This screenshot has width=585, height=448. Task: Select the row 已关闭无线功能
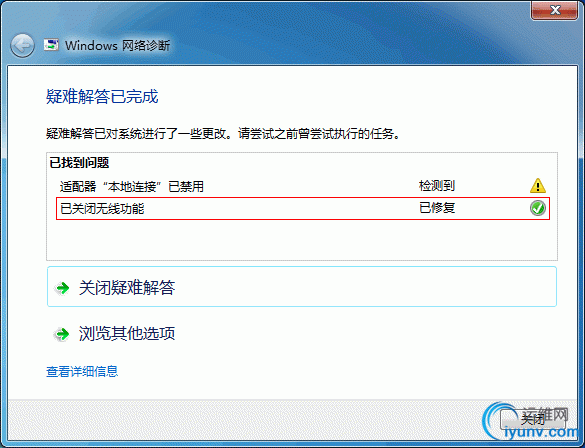click(x=303, y=209)
